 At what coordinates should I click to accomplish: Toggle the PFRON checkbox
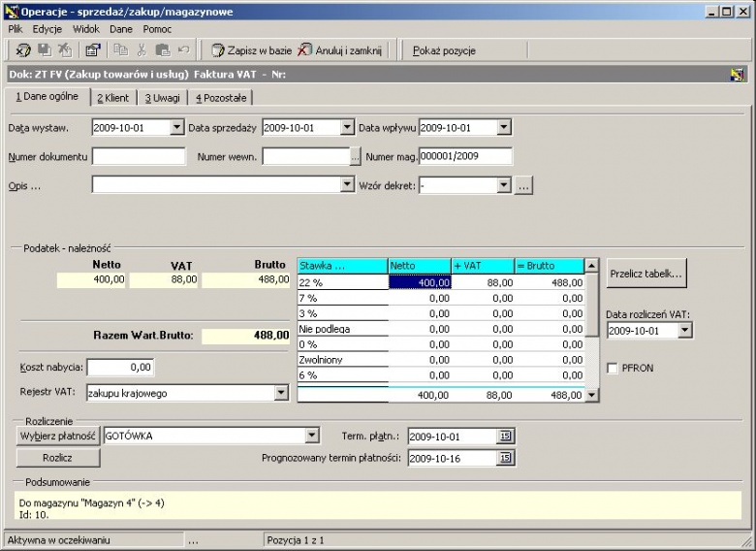point(613,368)
